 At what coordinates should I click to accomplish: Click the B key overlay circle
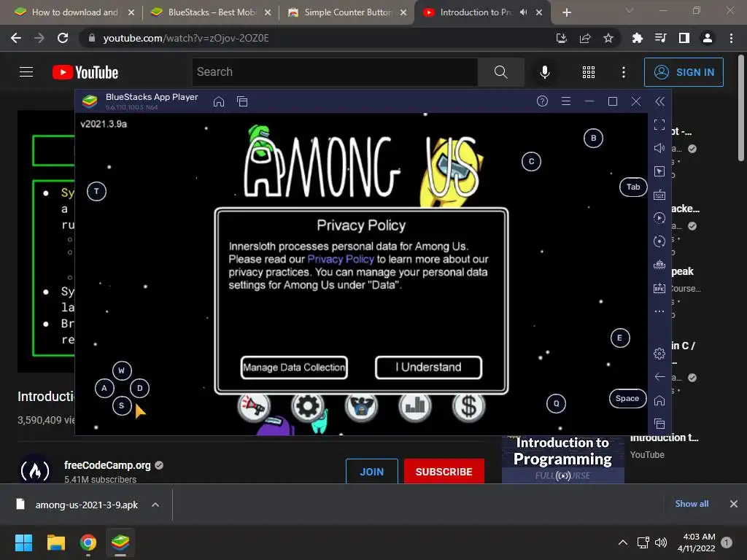[x=593, y=138]
